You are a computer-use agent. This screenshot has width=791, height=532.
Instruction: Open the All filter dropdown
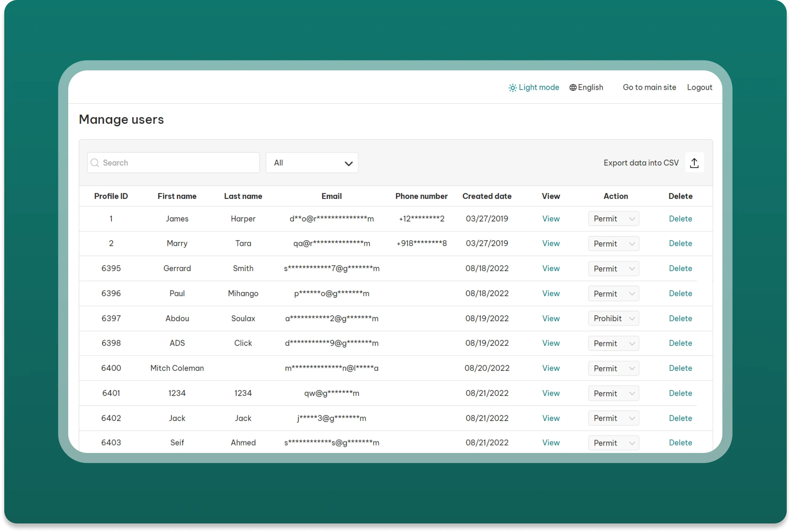[312, 163]
